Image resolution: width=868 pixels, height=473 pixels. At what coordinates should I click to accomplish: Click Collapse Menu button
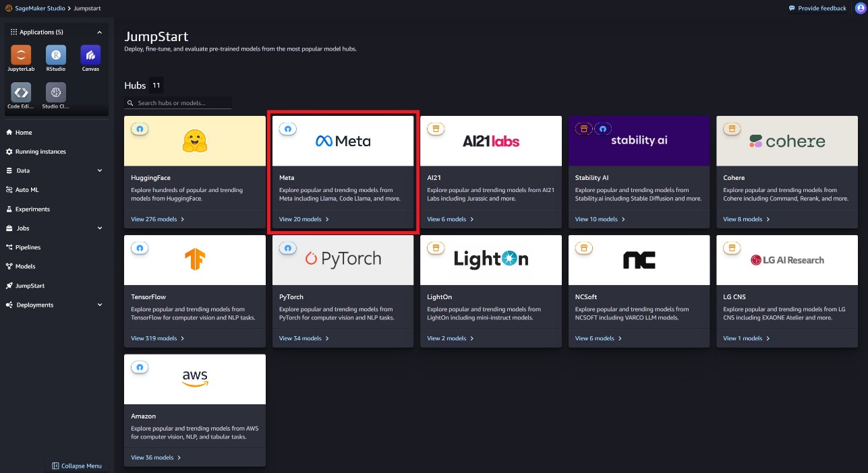tap(77, 466)
